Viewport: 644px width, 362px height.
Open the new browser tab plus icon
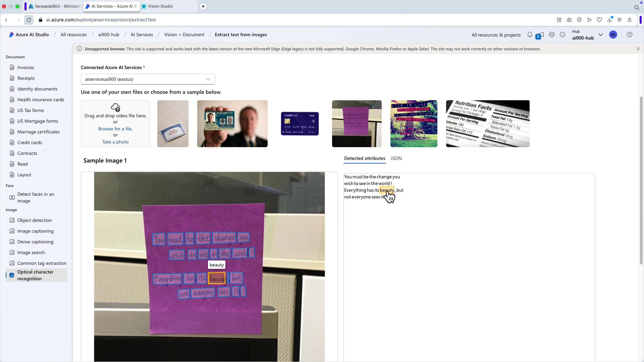[x=203, y=6]
